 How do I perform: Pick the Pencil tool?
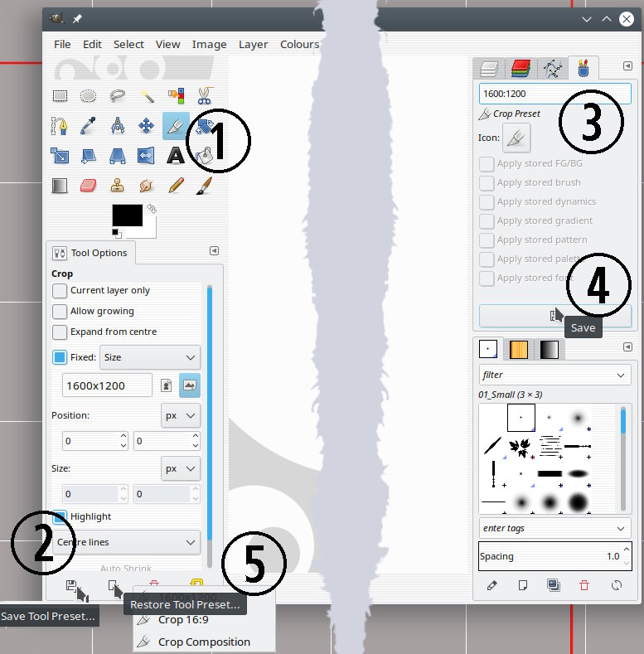point(175,186)
